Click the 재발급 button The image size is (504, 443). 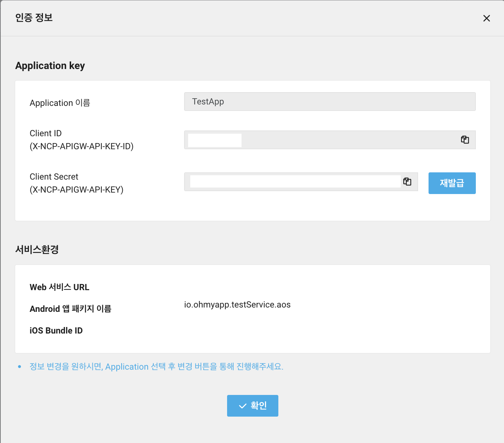click(452, 183)
